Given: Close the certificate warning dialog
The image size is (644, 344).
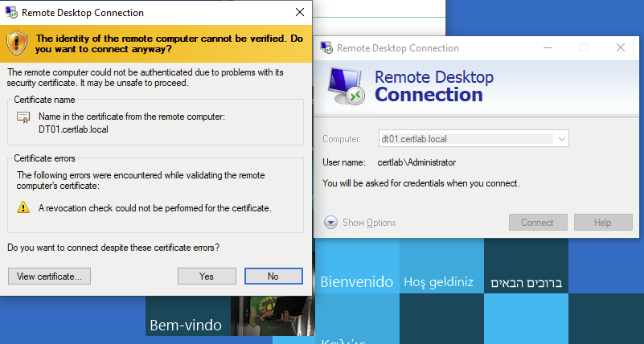Looking at the screenshot, I should [x=299, y=13].
